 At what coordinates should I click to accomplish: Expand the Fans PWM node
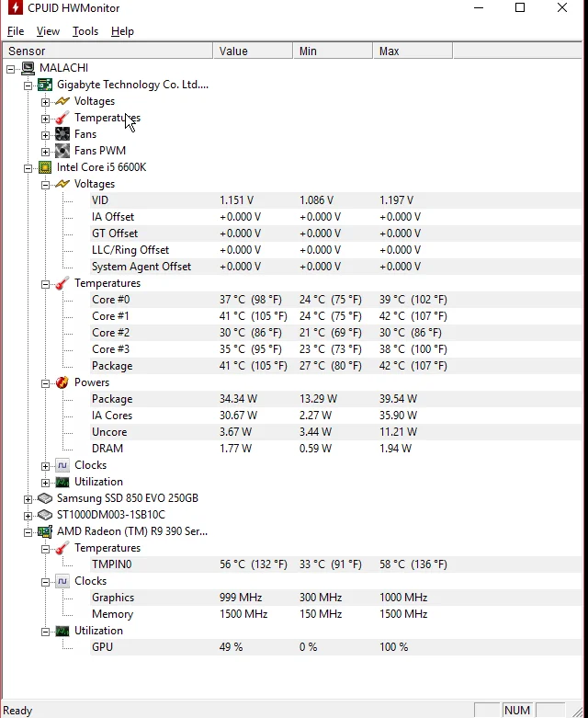(x=45, y=152)
